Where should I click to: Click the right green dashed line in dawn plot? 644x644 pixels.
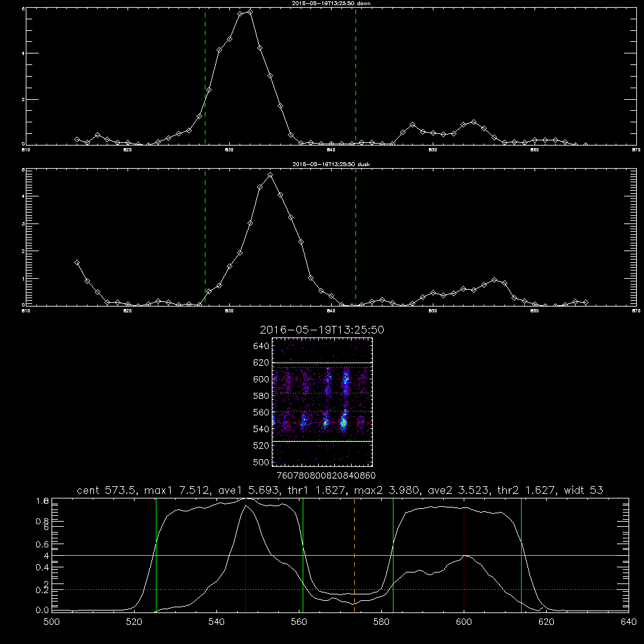(355, 76)
